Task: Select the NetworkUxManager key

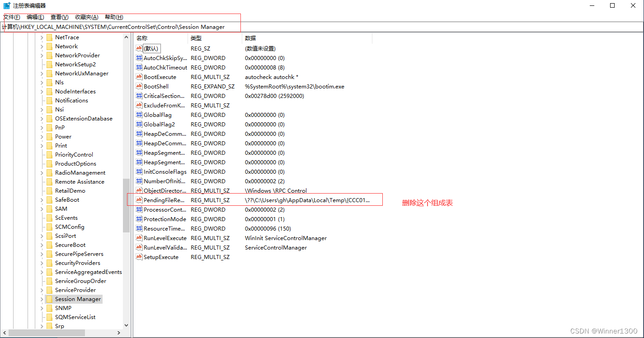Action: point(82,74)
